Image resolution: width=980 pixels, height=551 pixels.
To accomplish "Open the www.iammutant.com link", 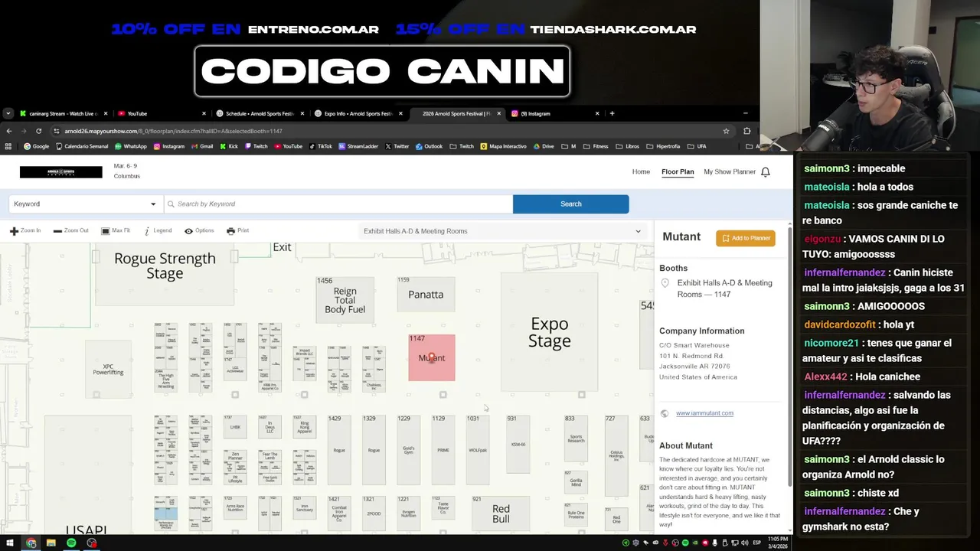I will click(x=704, y=413).
